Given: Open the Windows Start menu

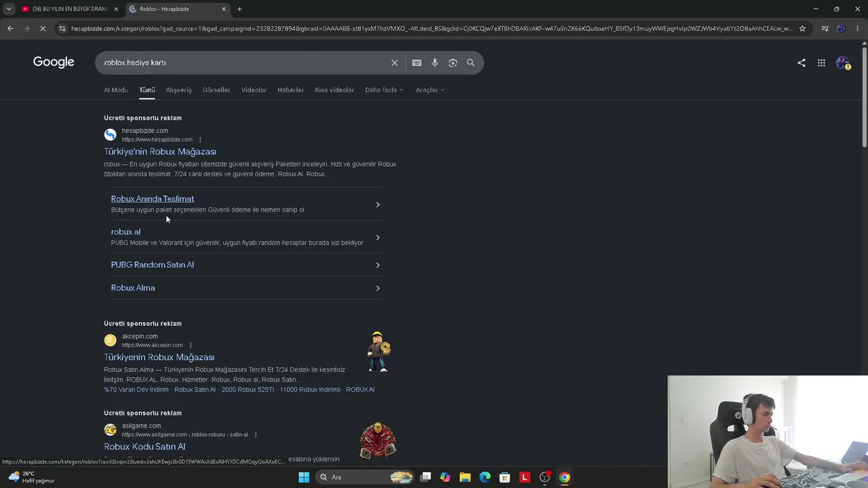Looking at the screenshot, I should coord(304,477).
